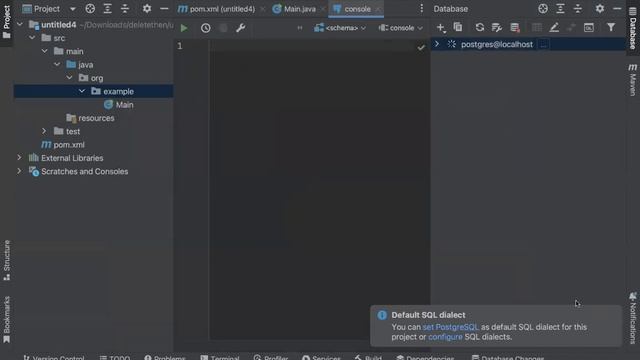The image size is (640, 360).
Task: Hide the Database panel with minus icon
Action: tap(617, 9)
